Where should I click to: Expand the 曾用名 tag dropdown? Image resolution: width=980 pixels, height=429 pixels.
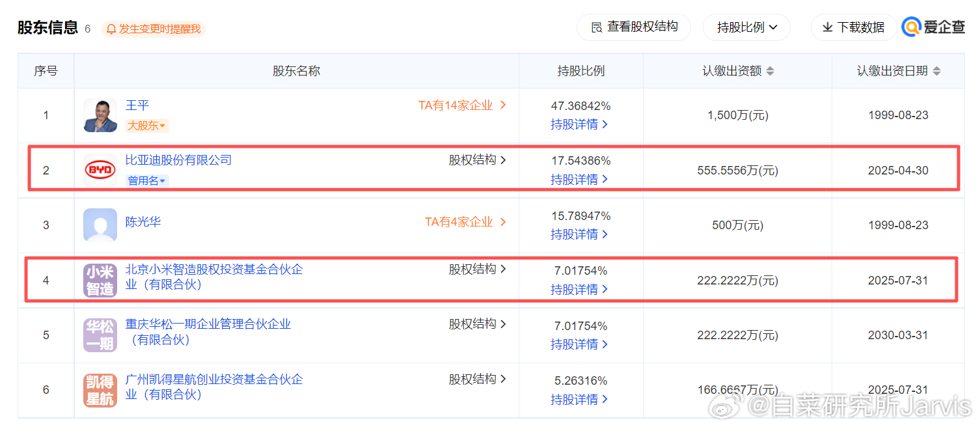click(x=146, y=181)
